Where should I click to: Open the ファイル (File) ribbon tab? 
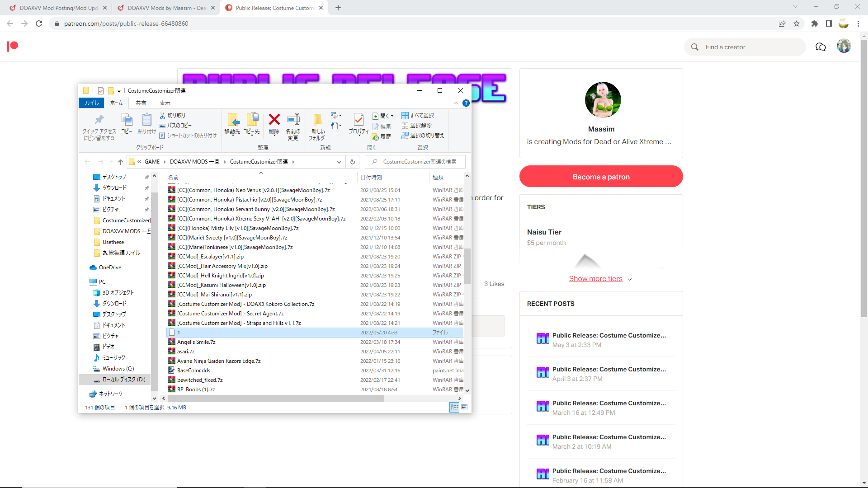point(91,103)
